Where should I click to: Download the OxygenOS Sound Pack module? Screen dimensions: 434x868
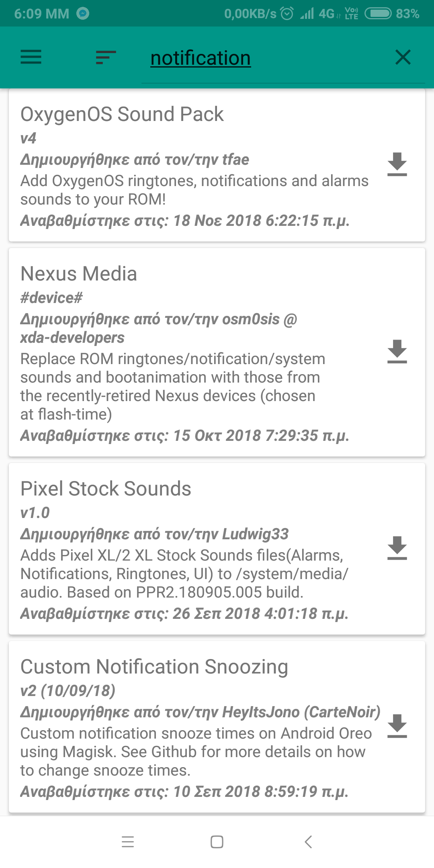pos(397,164)
